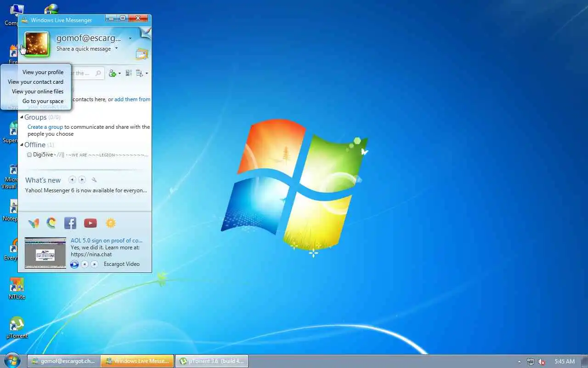Click the Add a contact icon
Viewport: 588px width, 368px height.
click(x=113, y=73)
